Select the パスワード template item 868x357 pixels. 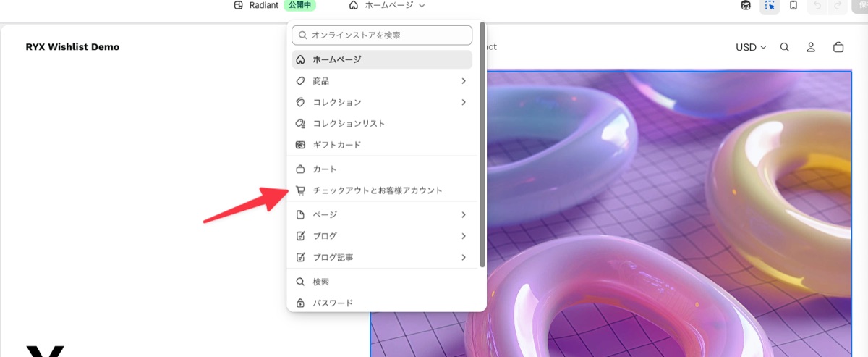[x=382, y=303]
